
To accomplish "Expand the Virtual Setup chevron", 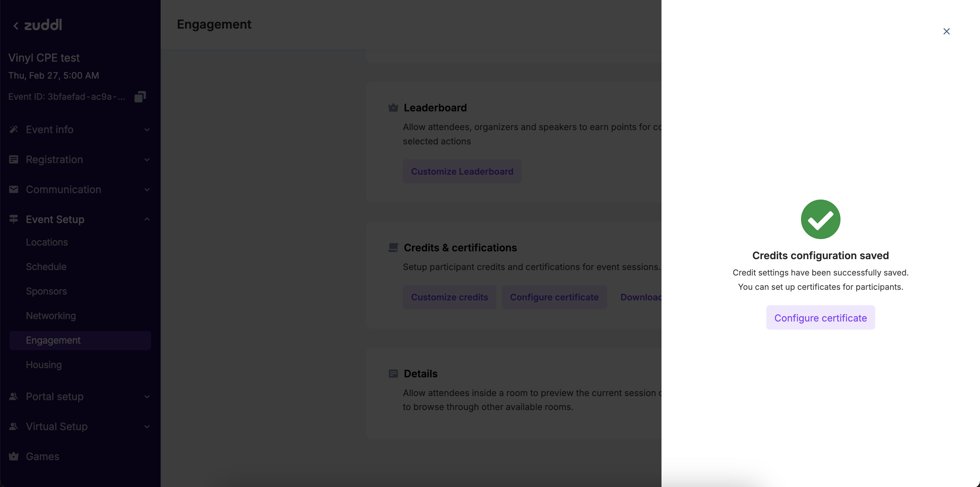I will 147,427.
